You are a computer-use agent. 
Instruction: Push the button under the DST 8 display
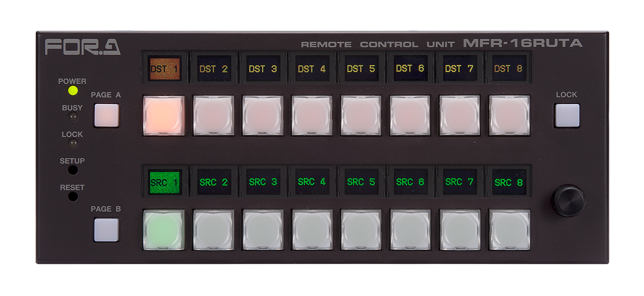coord(509,115)
